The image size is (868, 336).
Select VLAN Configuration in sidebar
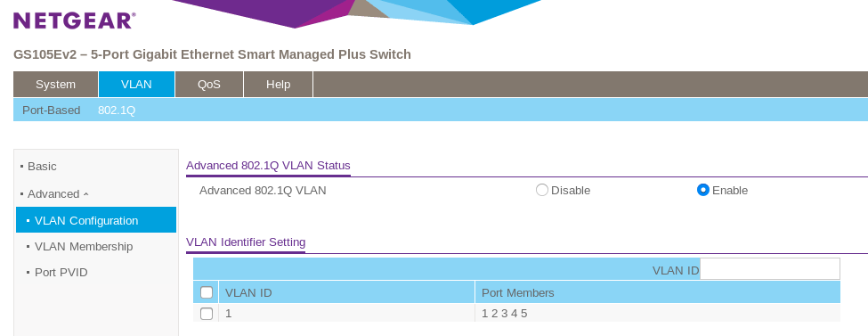[96, 220]
